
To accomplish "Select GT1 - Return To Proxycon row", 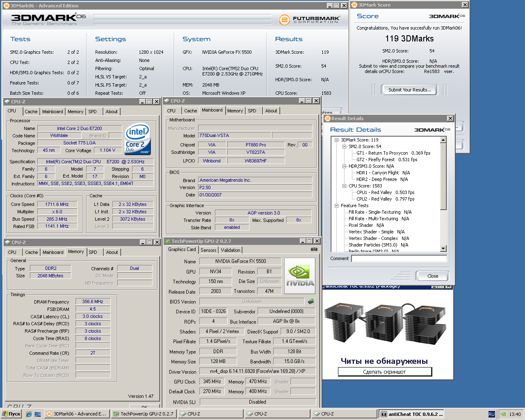I will [393, 153].
